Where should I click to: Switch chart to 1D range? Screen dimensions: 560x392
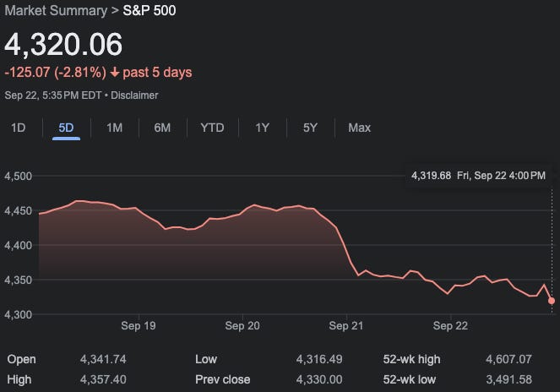[19, 128]
